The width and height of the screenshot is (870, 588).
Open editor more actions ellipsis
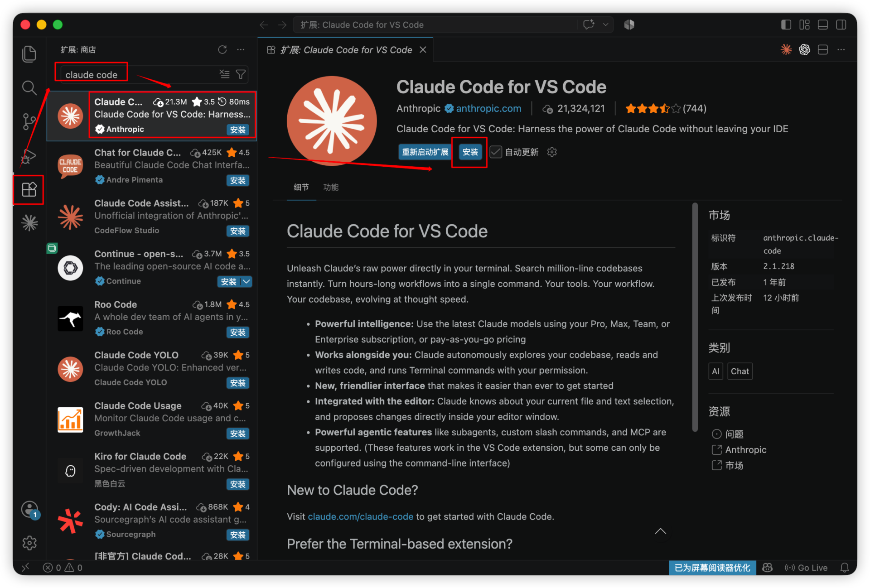[x=841, y=50]
